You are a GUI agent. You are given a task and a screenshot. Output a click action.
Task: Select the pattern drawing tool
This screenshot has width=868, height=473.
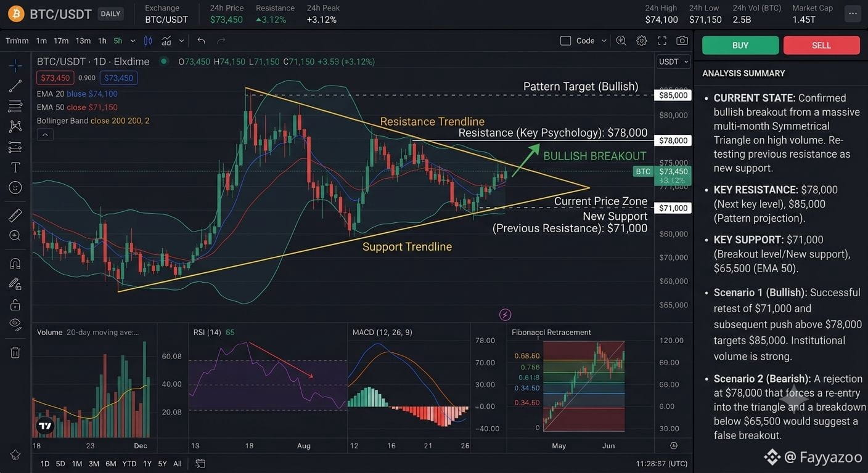(15, 126)
